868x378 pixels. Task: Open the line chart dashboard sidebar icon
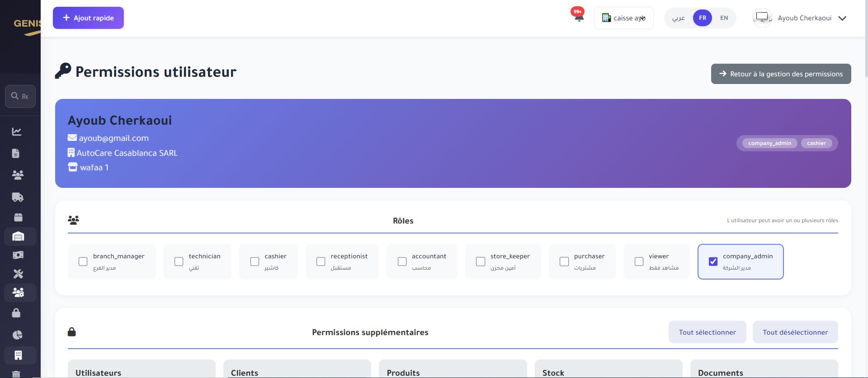(x=17, y=131)
